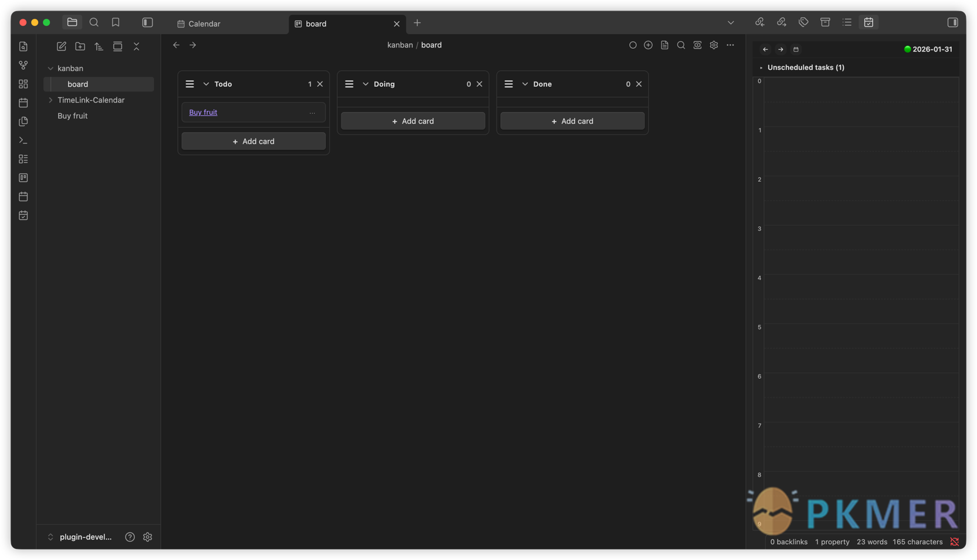Open the bookmarks panel icon
The height and width of the screenshot is (560, 977).
pyautogui.click(x=116, y=22)
